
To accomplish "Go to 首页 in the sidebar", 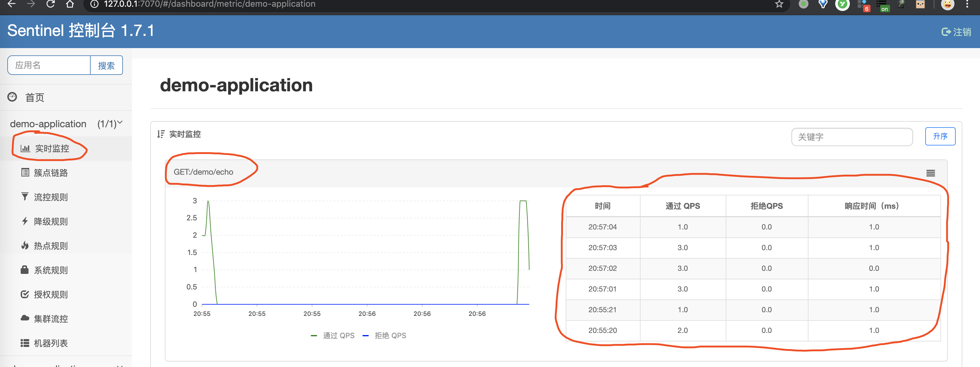I will pos(35,97).
